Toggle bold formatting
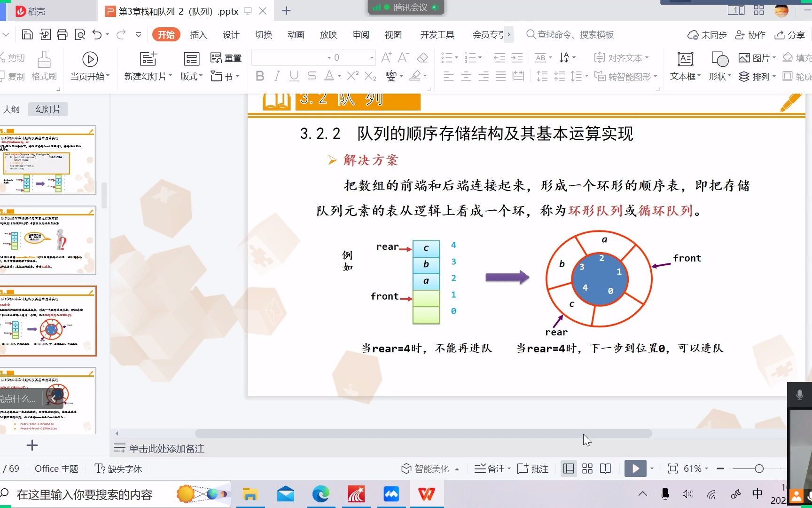812x508 pixels. pyautogui.click(x=260, y=76)
